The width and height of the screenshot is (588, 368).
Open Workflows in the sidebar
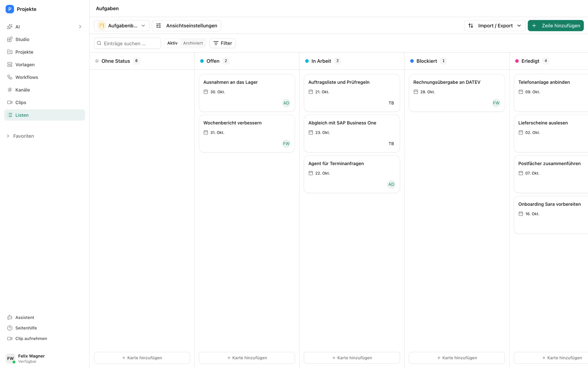click(44, 77)
